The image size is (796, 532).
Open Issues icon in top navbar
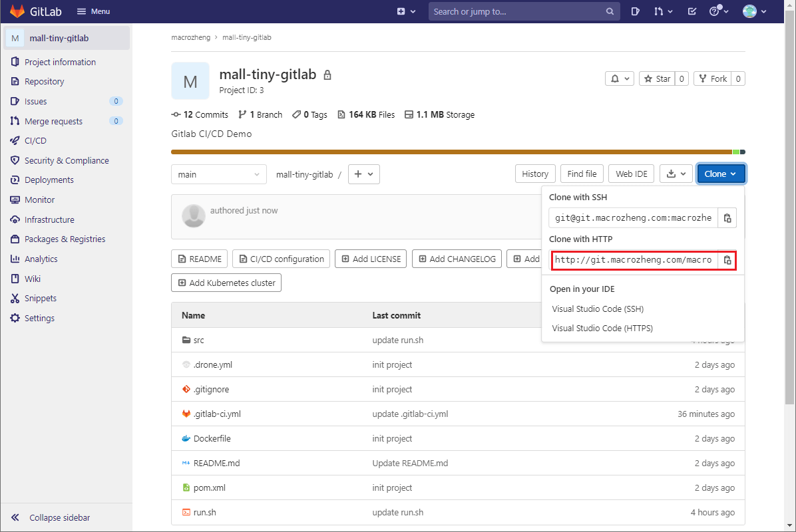[x=635, y=11]
